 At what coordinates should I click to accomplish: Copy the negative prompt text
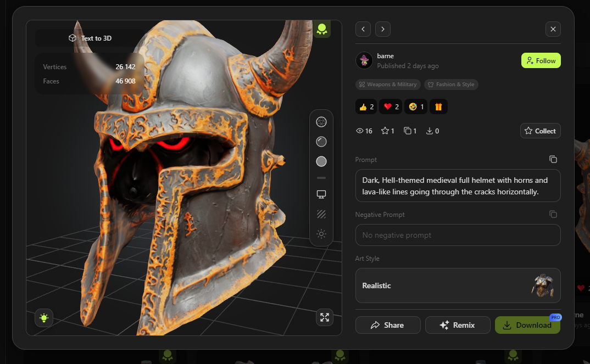[553, 214]
